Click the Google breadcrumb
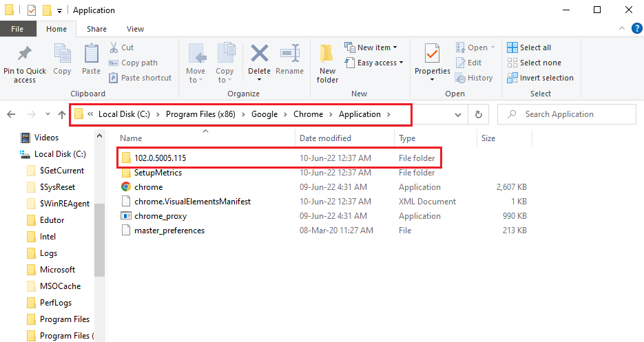The width and height of the screenshot is (644, 342). point(264,114)
